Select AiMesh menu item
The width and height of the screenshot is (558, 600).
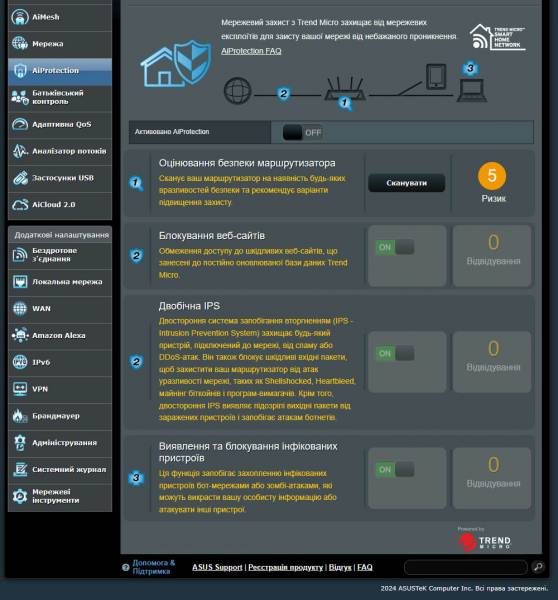click(x=60, y=17)
